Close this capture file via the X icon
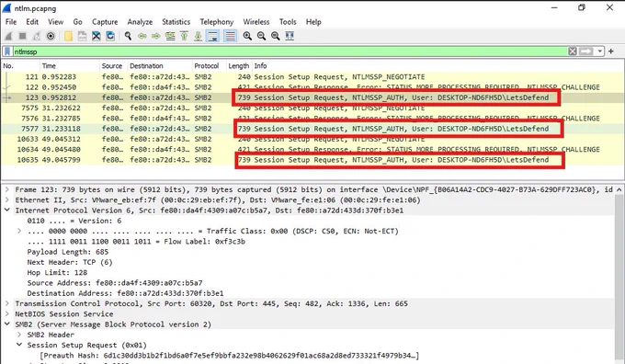The image size is (625, 364). coord(97,36)
